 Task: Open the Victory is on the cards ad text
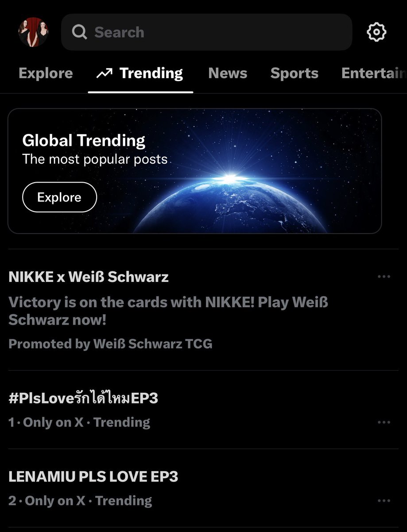[x=168, y=311]
